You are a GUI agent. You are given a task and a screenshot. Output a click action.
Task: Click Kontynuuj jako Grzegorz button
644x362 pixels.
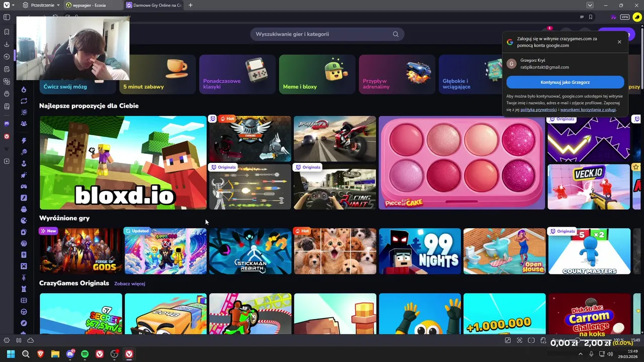pyautogui.click(x=565, y=82)
